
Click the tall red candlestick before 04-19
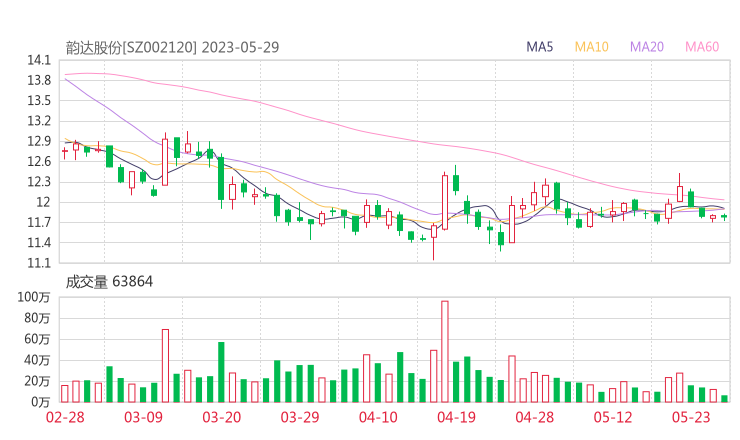tap(445, 202)
